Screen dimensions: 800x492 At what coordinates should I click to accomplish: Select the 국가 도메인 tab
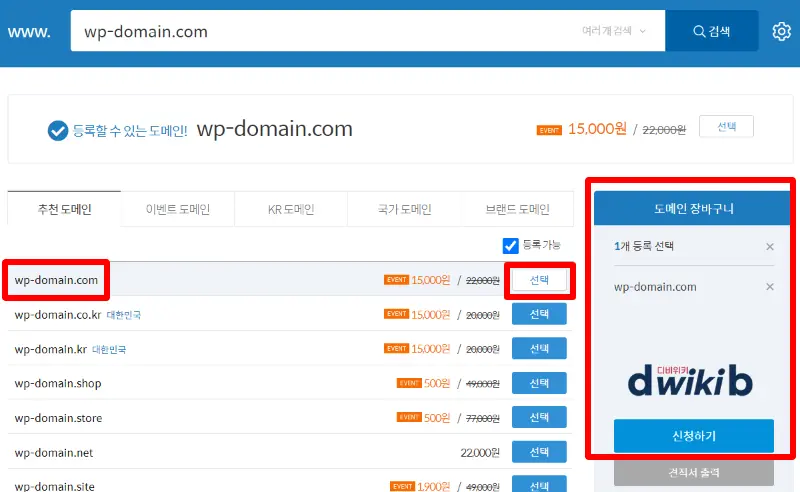tap(404, 210)
